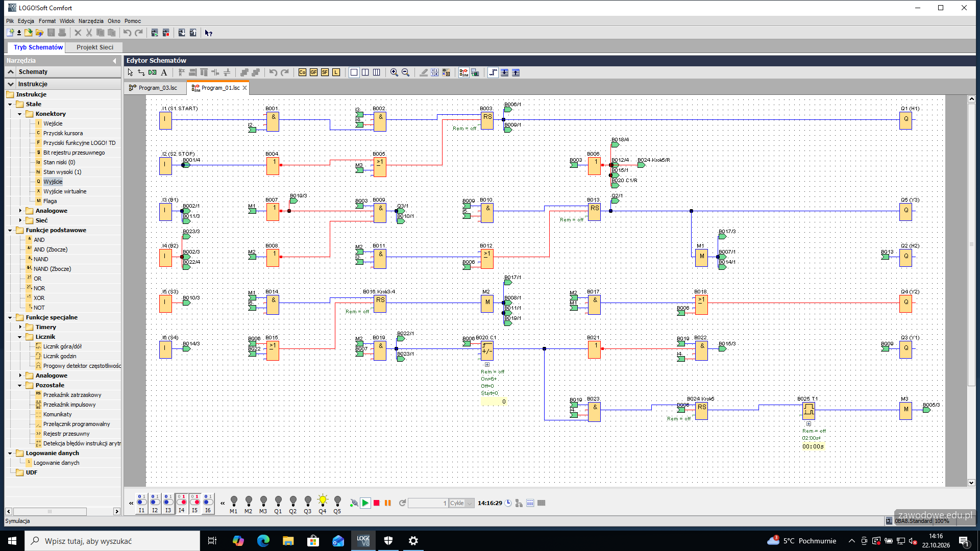Toggle input switch I1
Viewport: 980px width, 551px height.
tap(141, 503)
